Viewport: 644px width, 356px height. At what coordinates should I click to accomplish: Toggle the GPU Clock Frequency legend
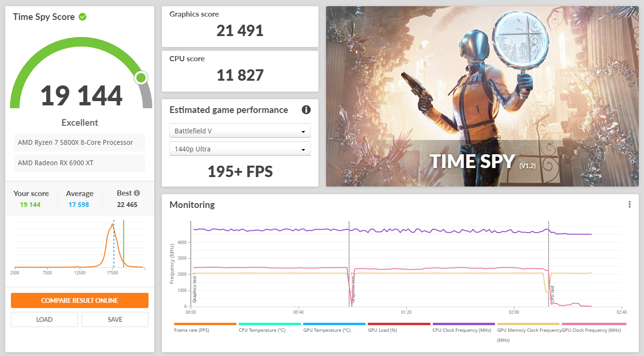594,327
